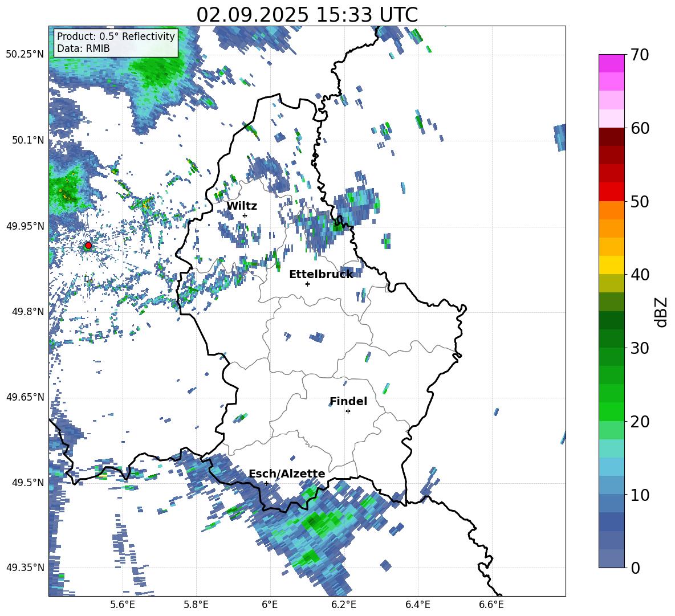675x616 pixels.
Task: Click the 70 tick on the colorbar
Action: click(640, 55)
